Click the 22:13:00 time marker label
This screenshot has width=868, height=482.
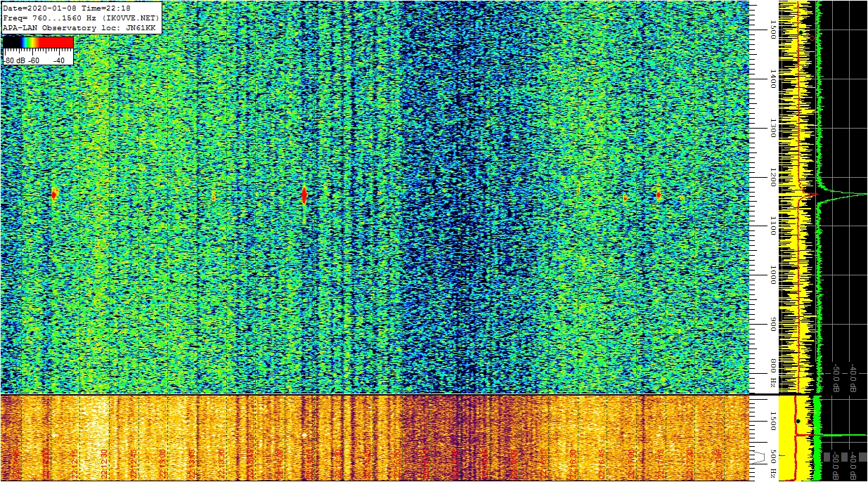pyautogui.click(x=162, y=463)
